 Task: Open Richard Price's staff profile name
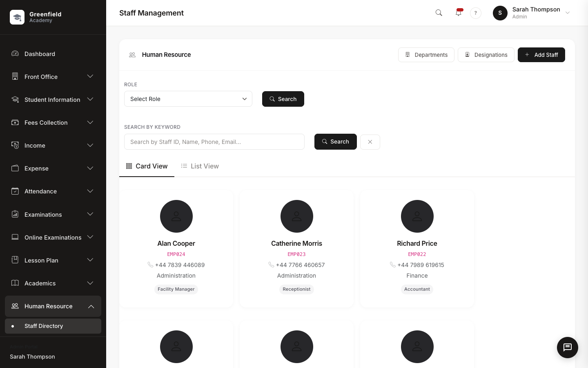tap(417, 243)
